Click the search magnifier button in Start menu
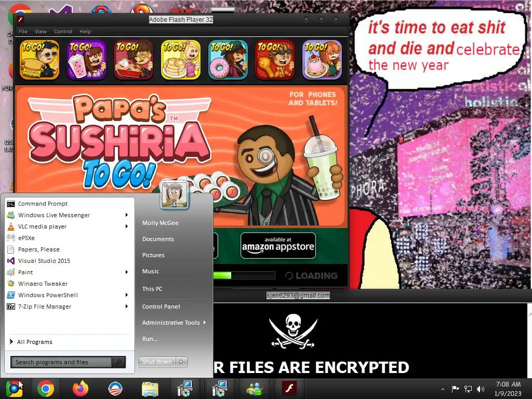The height and width of the screenshot is (399, 532). (x=119, y=362)
